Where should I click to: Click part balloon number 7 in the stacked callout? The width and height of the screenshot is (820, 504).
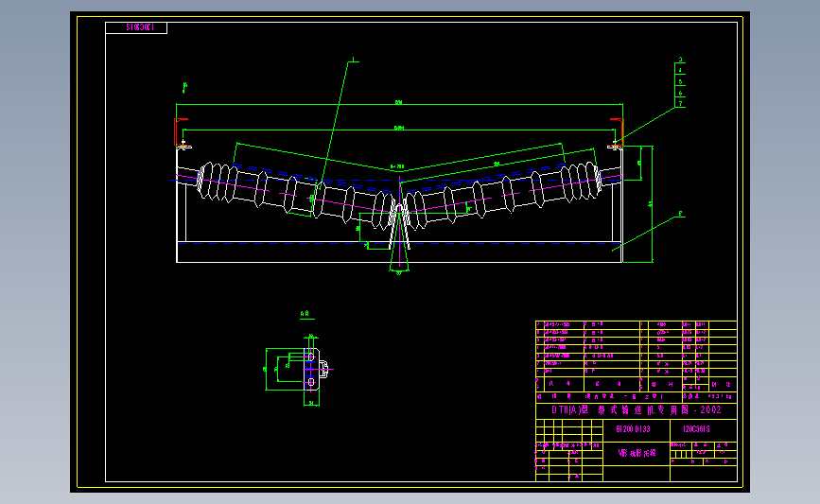680,103
